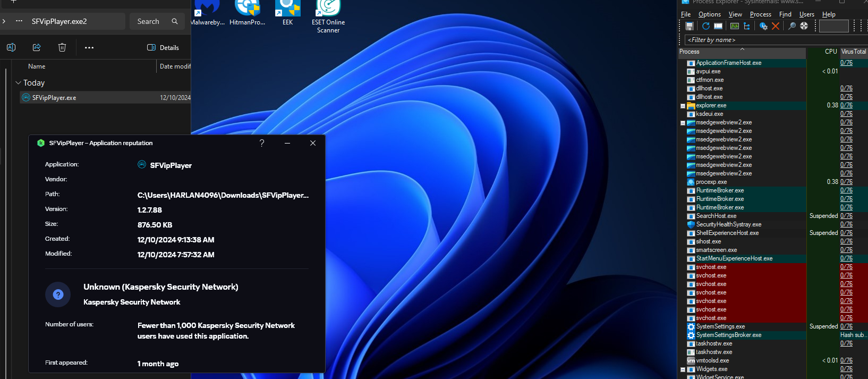868x379 pixels.
Task: Click the question mark reputation badge icon
Action: [58, 294]
